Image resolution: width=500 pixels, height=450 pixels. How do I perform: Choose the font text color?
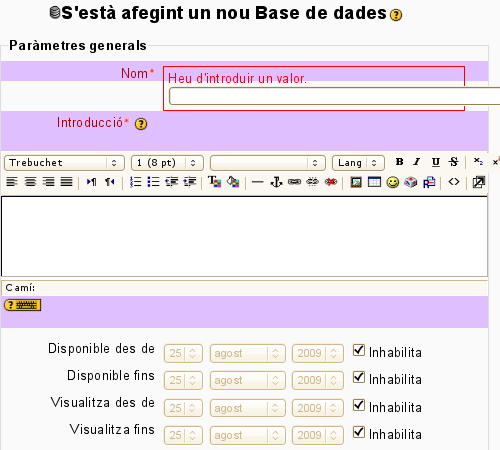(x=215, y=182)
